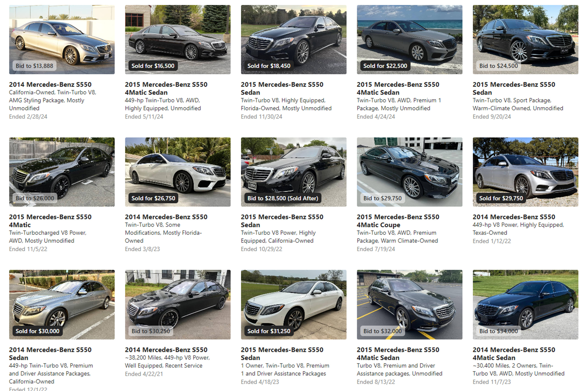Open the S550 4Matic Coupe photo

tap(410, 172)
